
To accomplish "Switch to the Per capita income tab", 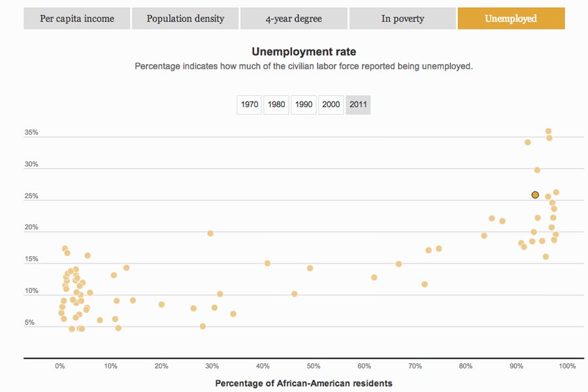I will click(77, 19).
